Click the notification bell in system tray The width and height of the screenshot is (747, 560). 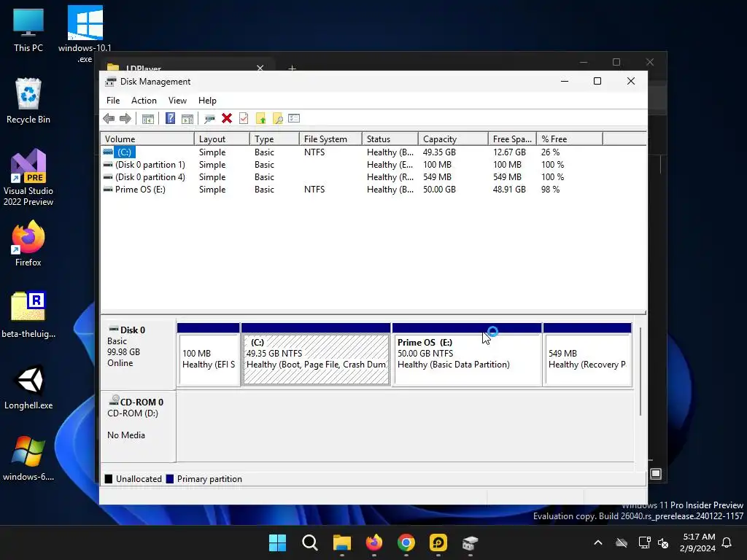click(727, 542)
